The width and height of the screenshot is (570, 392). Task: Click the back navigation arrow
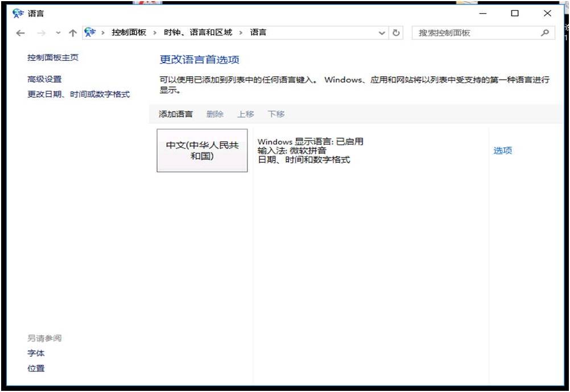point(20,33)
